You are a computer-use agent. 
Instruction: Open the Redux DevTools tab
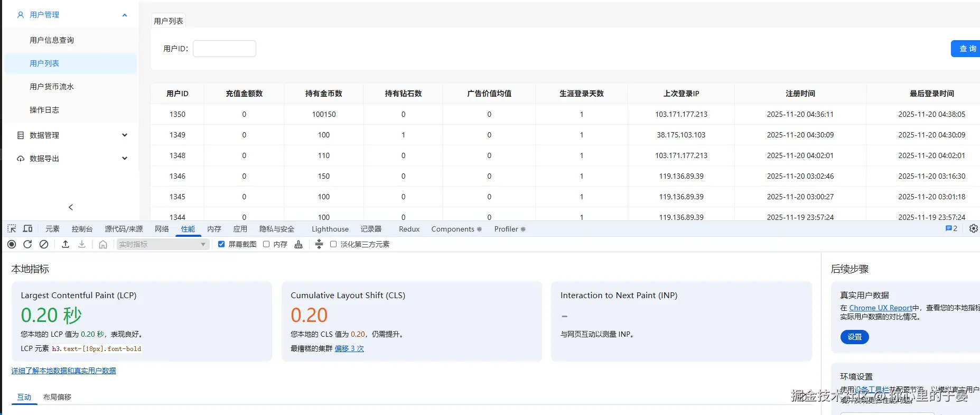(x=409, y=229)
